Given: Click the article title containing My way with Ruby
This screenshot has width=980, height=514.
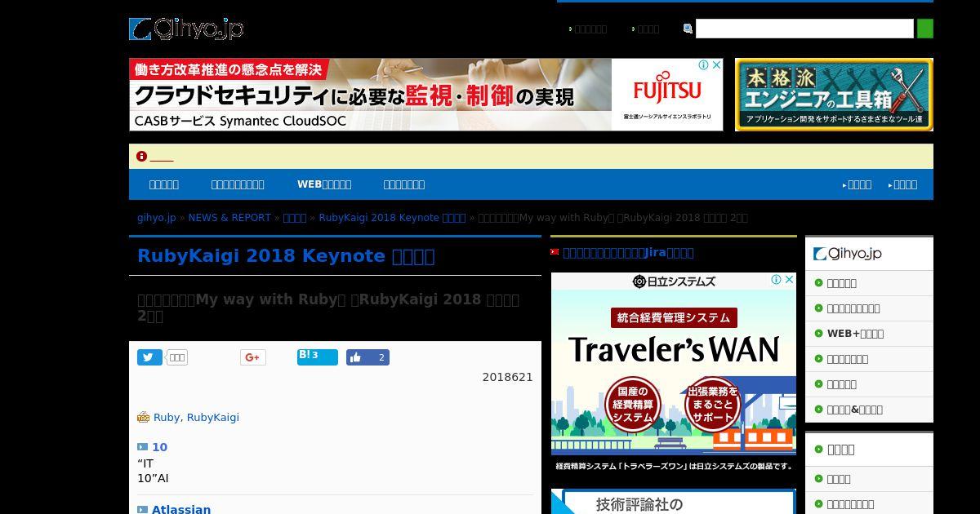Looking at the screenshot, I should [328, 308].
